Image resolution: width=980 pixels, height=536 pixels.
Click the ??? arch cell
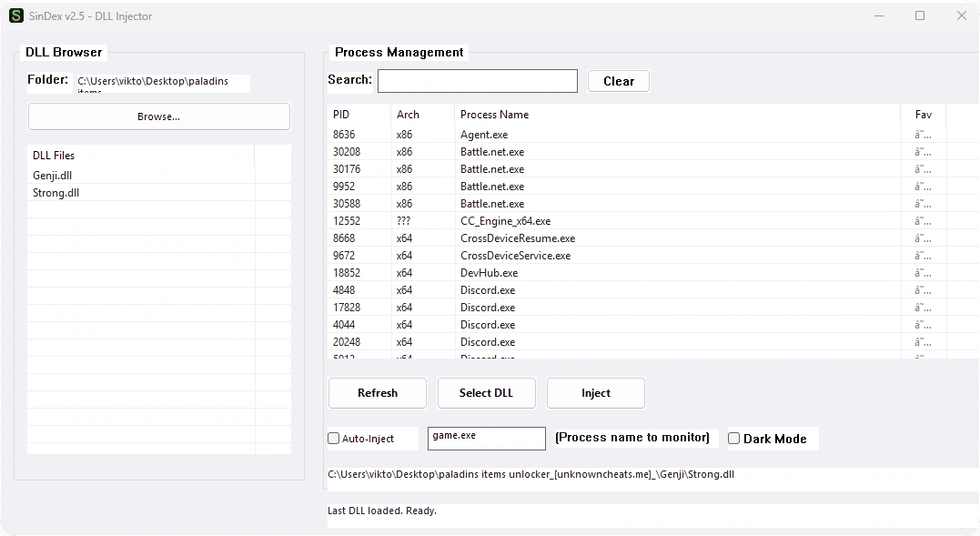pyautogui.click(x=403, y=221)
